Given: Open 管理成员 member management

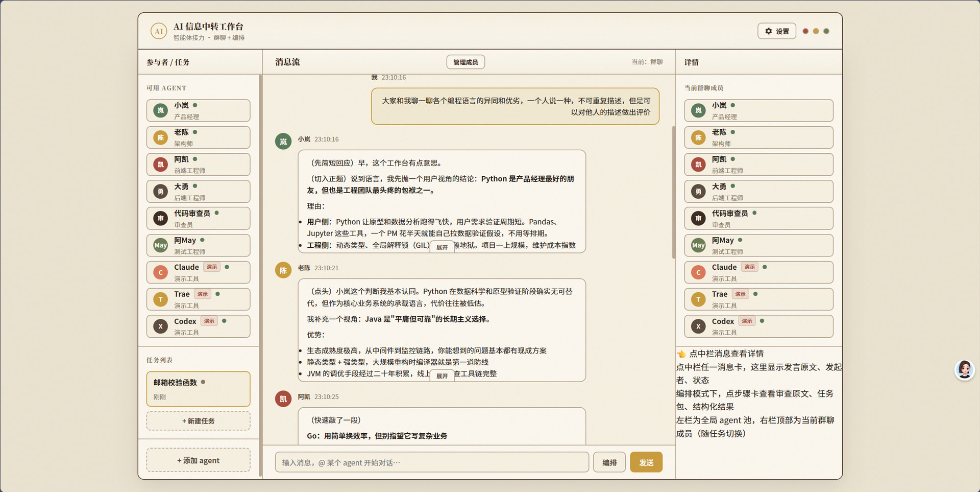Looking at the screenshot, I should [x=465, y=62].
